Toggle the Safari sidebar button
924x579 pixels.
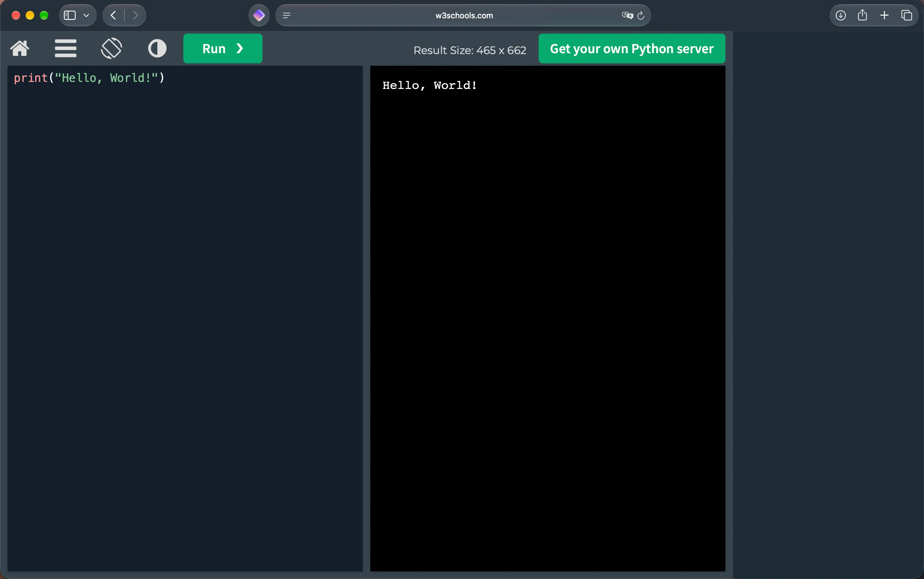[x=70, y=15]
